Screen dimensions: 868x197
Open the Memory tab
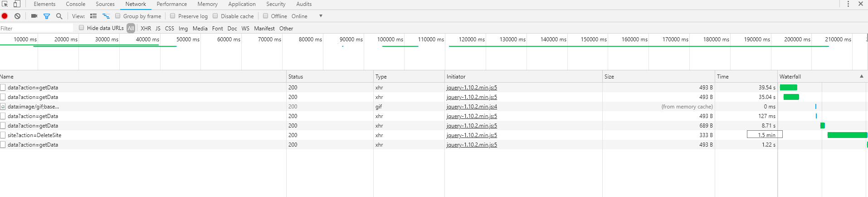pos(208,4)
